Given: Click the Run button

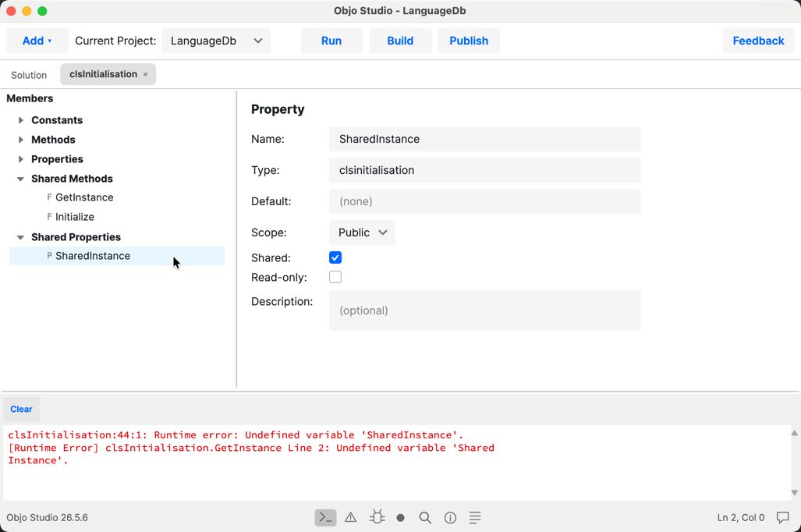Looking at the screenshot, I should tap(331, 41).
